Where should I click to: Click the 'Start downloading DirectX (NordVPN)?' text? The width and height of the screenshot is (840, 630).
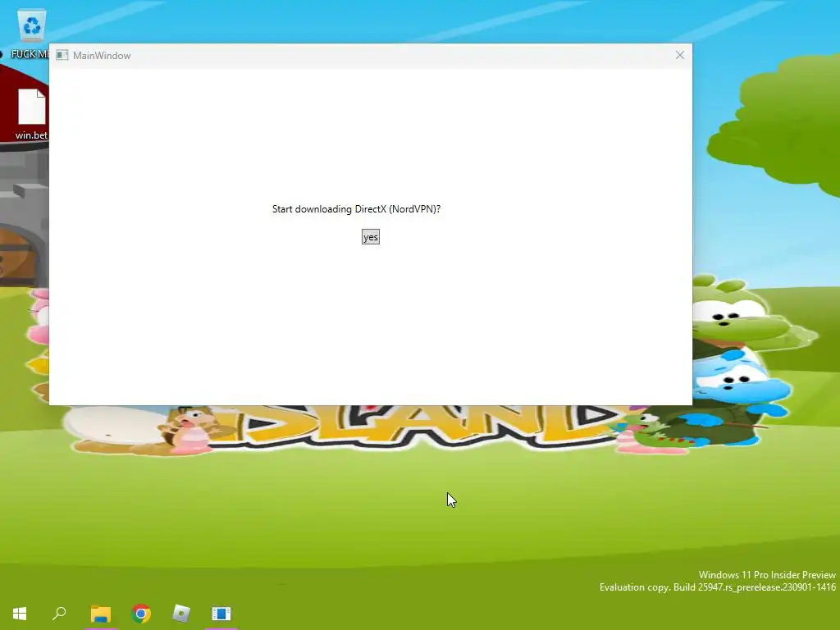tap(356, 209)
